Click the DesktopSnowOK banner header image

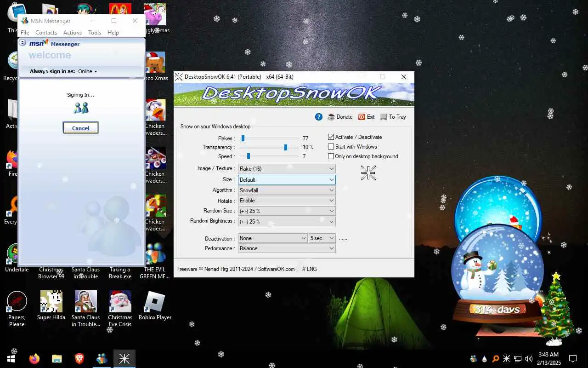click(294, 94)
